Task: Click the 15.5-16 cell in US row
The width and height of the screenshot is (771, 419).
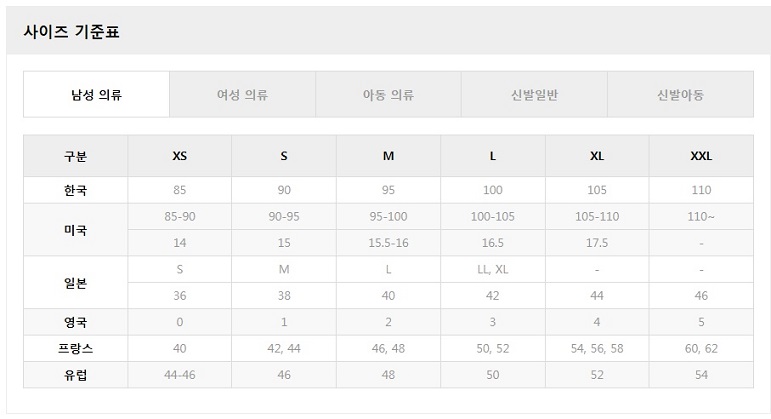Action: coord(388,243)
